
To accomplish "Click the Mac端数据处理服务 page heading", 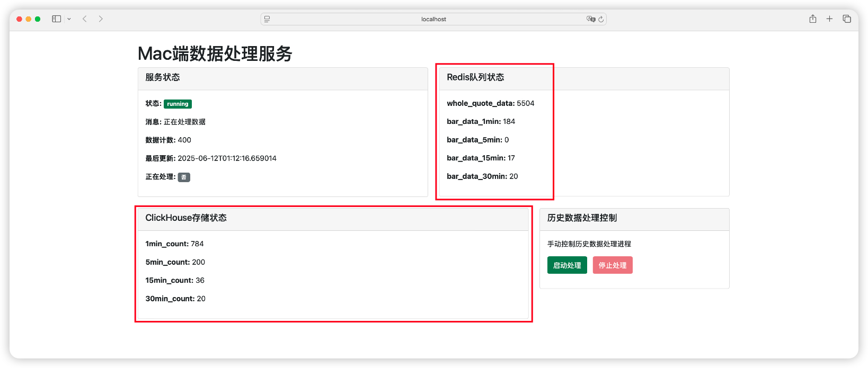I will (215, 53).
